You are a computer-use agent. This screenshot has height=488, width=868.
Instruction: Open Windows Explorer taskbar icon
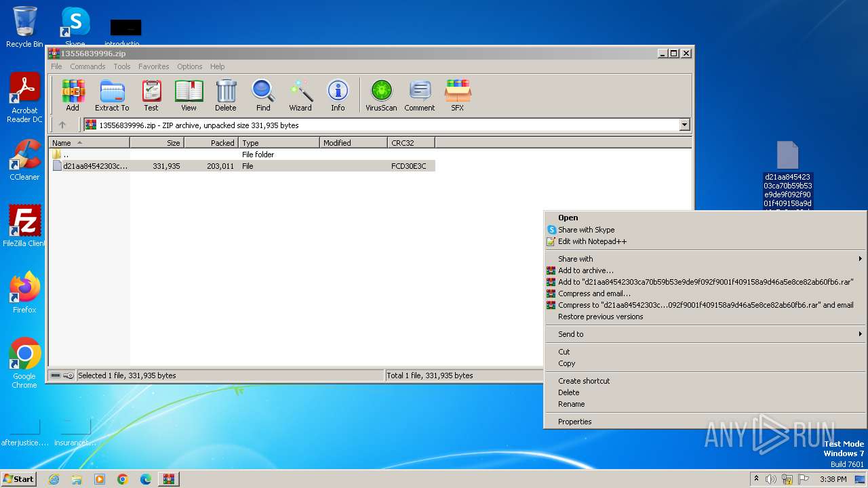tap(77, 479)
